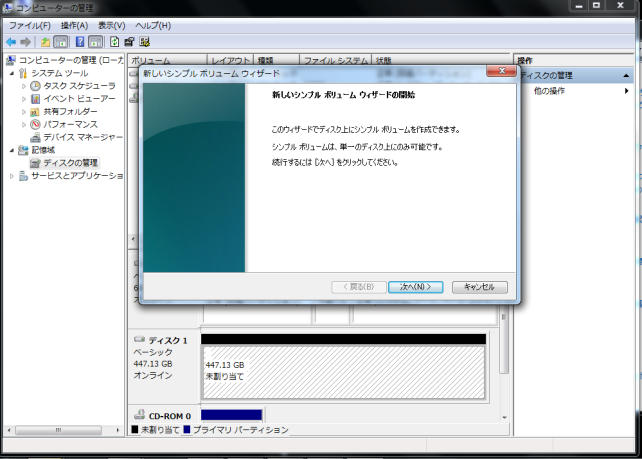Click 他の操作 in the action pane
Screen dimensions: 642x459
(549, 91)
